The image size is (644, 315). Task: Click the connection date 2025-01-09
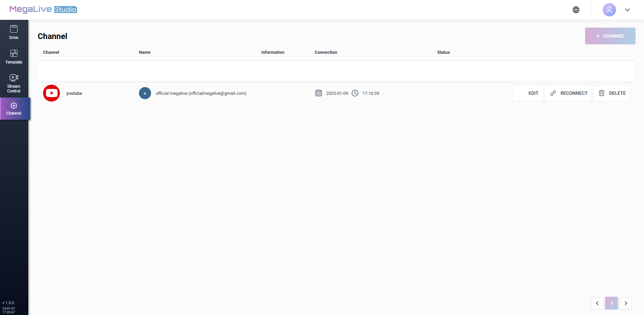337,93
